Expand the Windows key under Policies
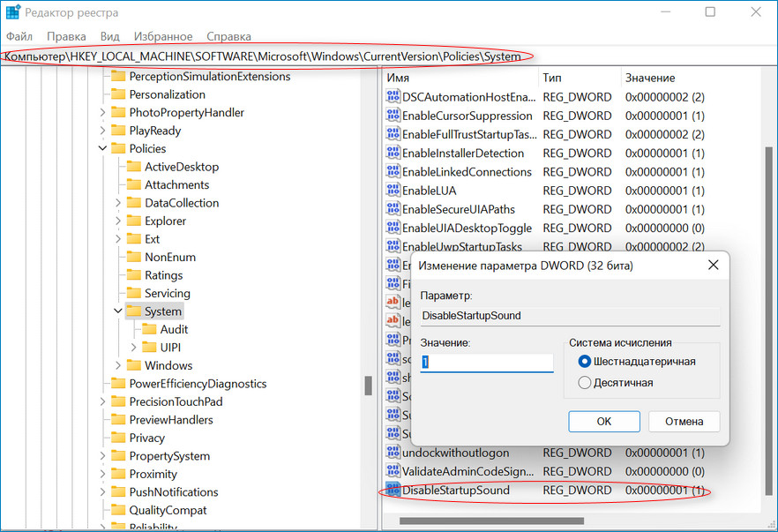The height and width of the screenshot is (532, 778). tap(118, 366)
